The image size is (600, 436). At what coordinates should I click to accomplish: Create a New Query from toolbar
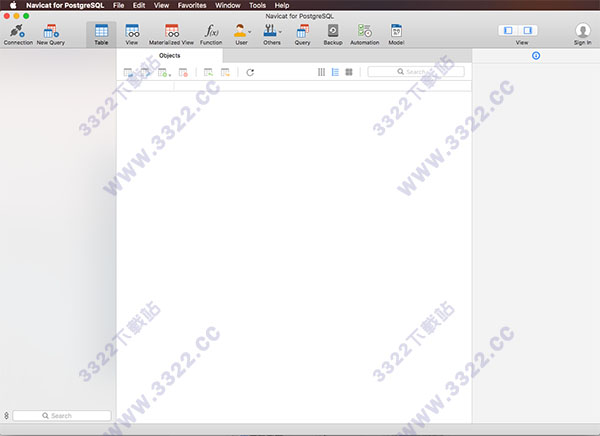point(51,34)
